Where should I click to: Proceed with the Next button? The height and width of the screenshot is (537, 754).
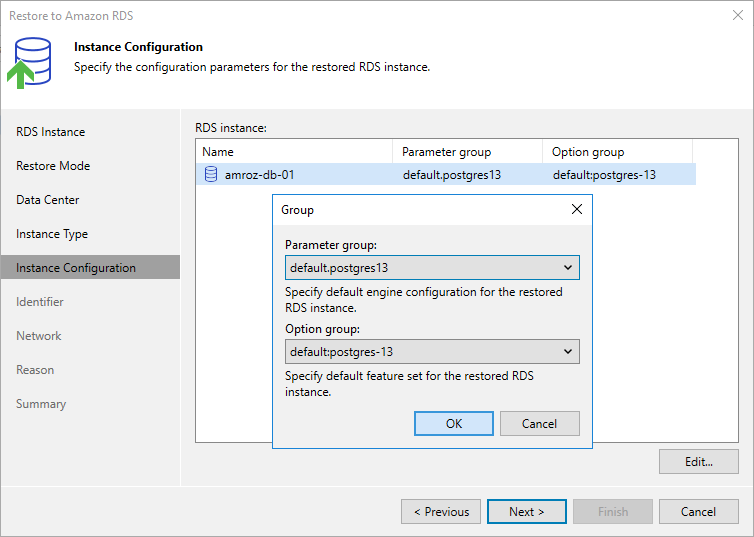pyautogui.click(x=526, y=512)
